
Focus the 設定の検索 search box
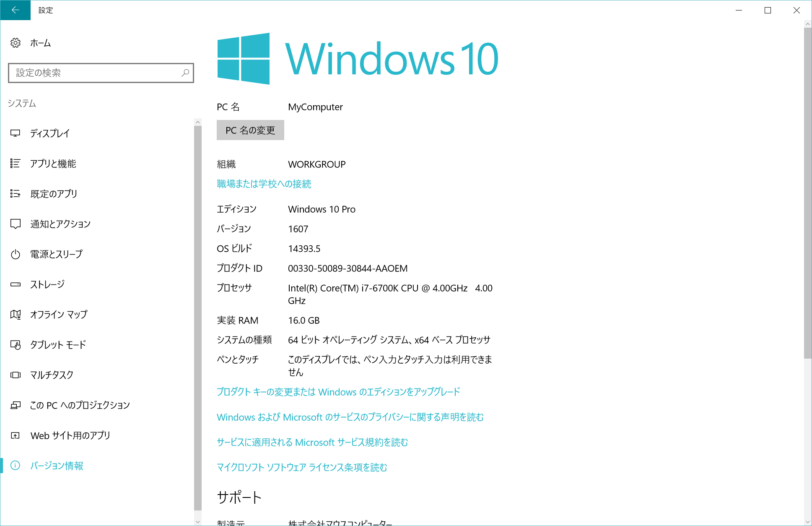(x=101, y=73)
